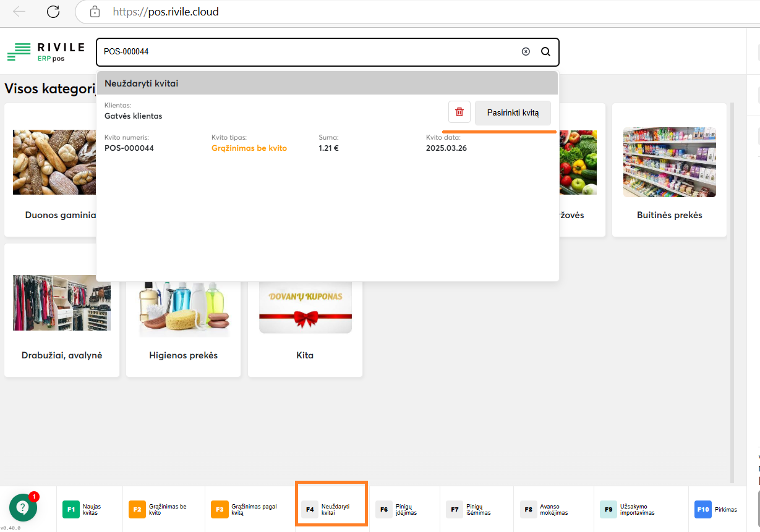Select the Kita gift coupon category
This screenshot has width=760, height=532.
pyautogui.click(x=305, y=310)
